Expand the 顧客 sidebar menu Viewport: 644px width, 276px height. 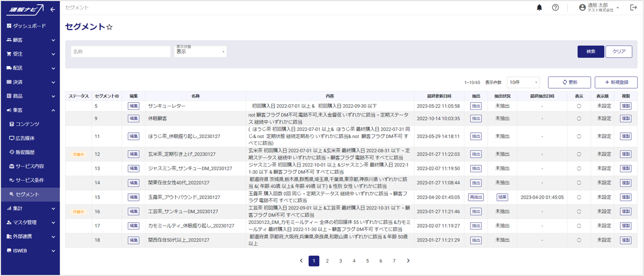pos(30,40)
